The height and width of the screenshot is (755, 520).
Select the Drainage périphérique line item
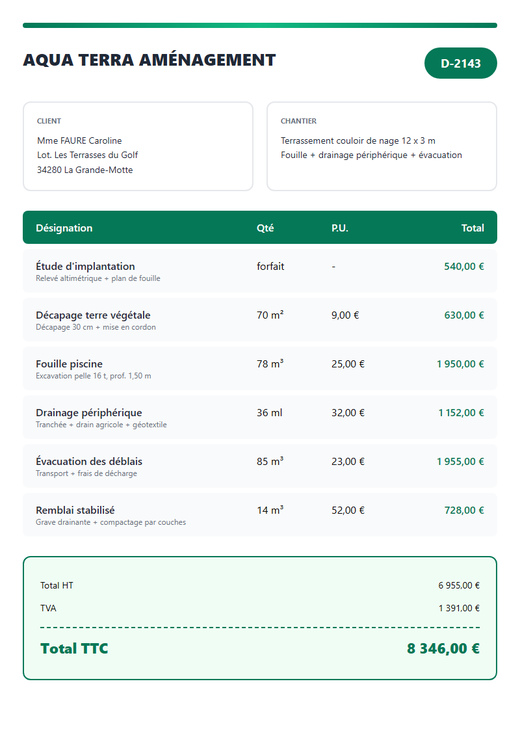pos(260,417)
